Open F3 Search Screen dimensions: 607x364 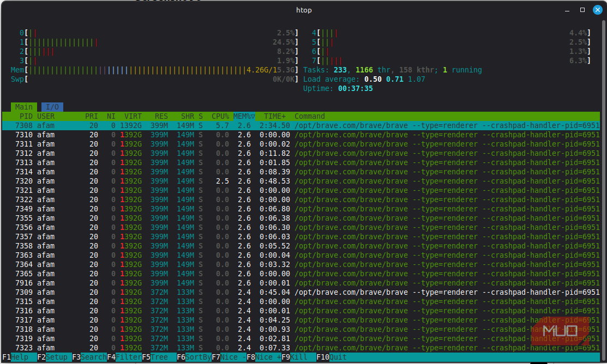[89, 357]
